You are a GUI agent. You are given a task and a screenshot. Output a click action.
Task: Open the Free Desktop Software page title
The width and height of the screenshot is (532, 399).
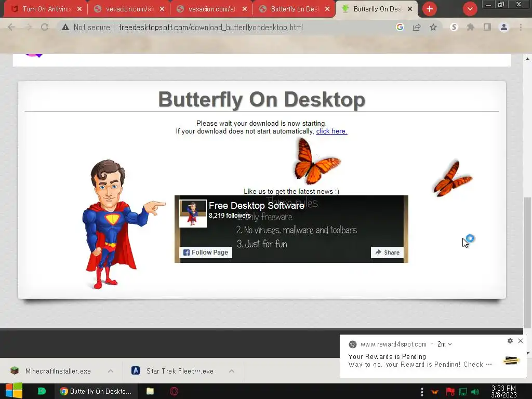257,206
